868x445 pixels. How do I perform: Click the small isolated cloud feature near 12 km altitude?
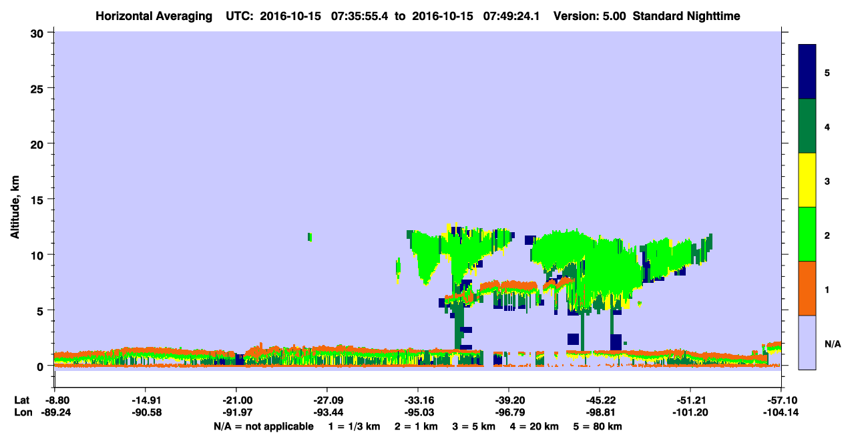click(x=310, y=237)
